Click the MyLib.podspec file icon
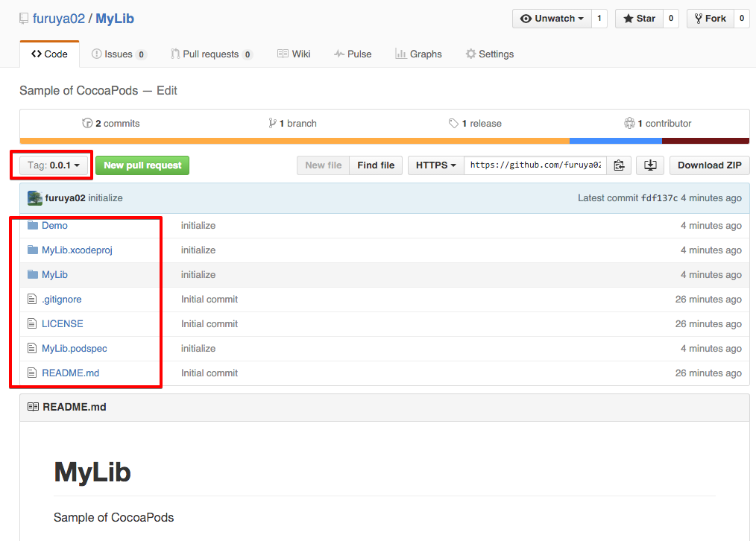The width and height of the screenshot is (756, 541). [32, 349]
